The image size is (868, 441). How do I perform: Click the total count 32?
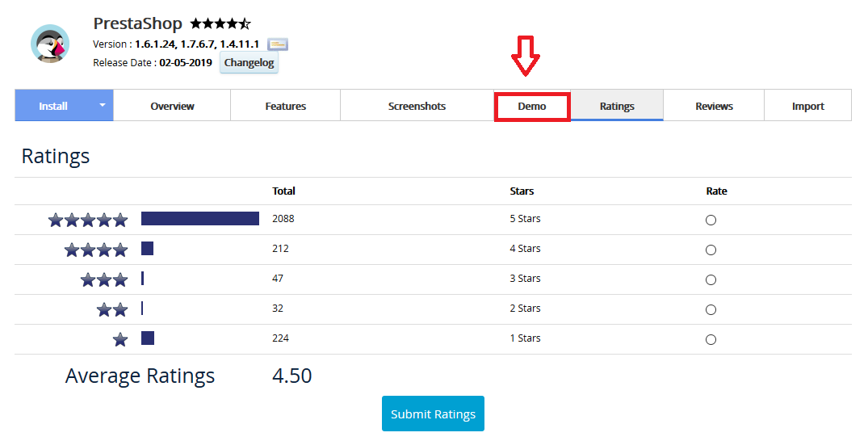click(x=277, y=308)
